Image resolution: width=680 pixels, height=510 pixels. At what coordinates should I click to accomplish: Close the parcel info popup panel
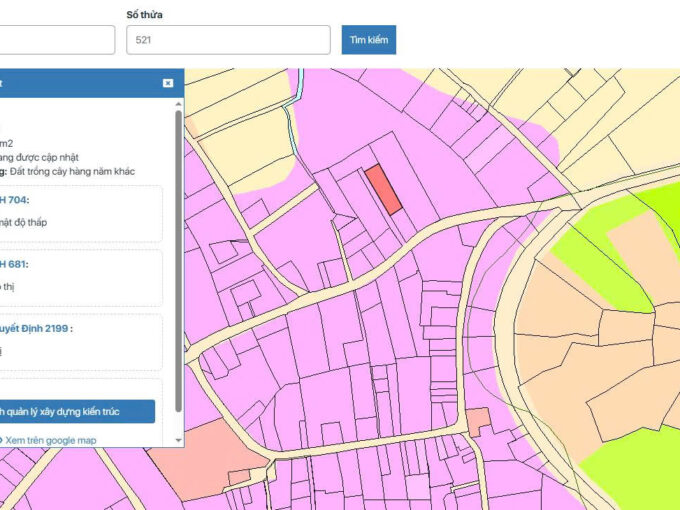click(x=168, y=83)
